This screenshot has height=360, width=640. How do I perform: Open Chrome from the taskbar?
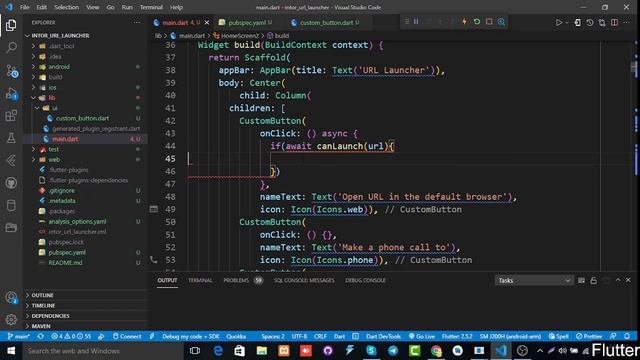(x=436, y=351)
